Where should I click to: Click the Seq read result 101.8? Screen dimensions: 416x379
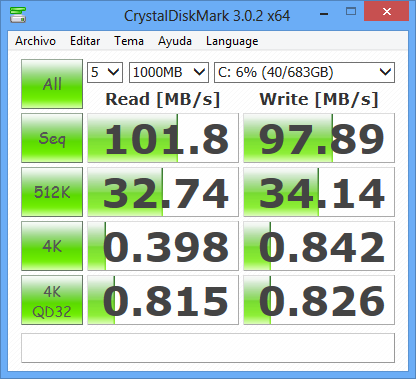(x=163, y=138)
